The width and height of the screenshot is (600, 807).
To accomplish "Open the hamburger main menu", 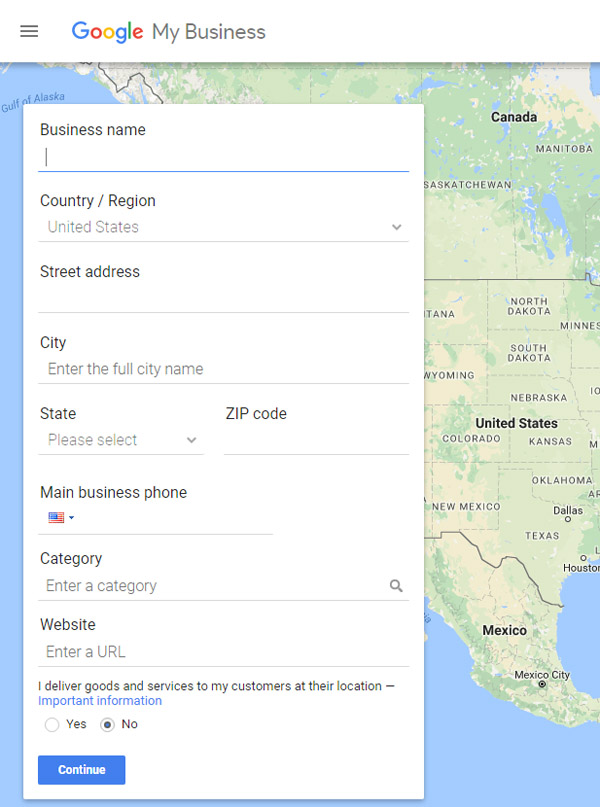I will coord(29,31).
